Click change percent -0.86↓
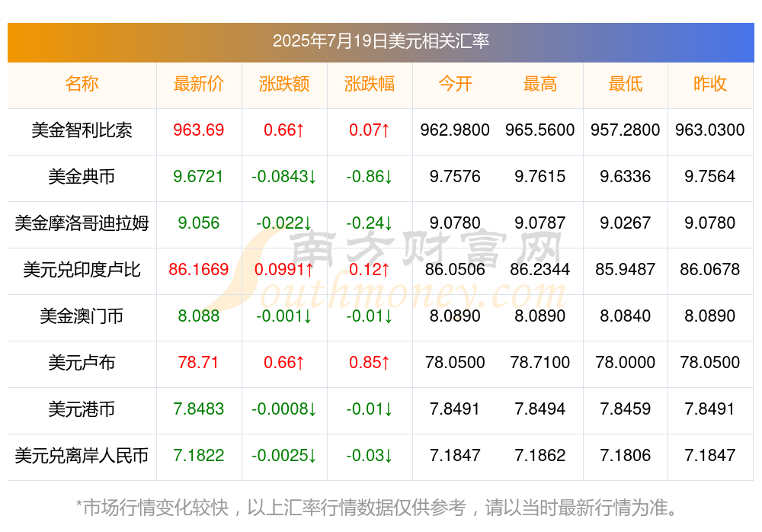Screen dimensions: 762x532 pos(370,176)
